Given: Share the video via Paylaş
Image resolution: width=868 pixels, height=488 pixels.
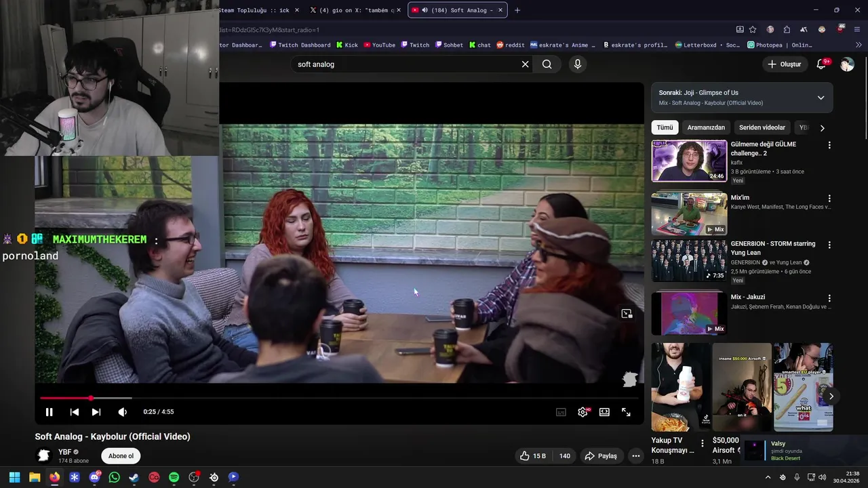Looking at the screenshot, I should [601, 456].
